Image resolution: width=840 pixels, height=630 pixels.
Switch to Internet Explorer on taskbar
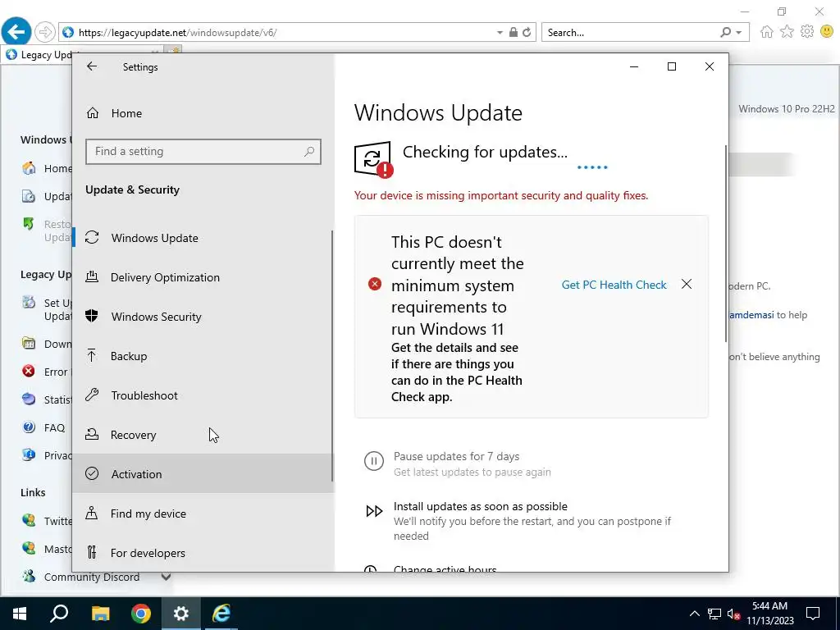(x=221, y=614)
